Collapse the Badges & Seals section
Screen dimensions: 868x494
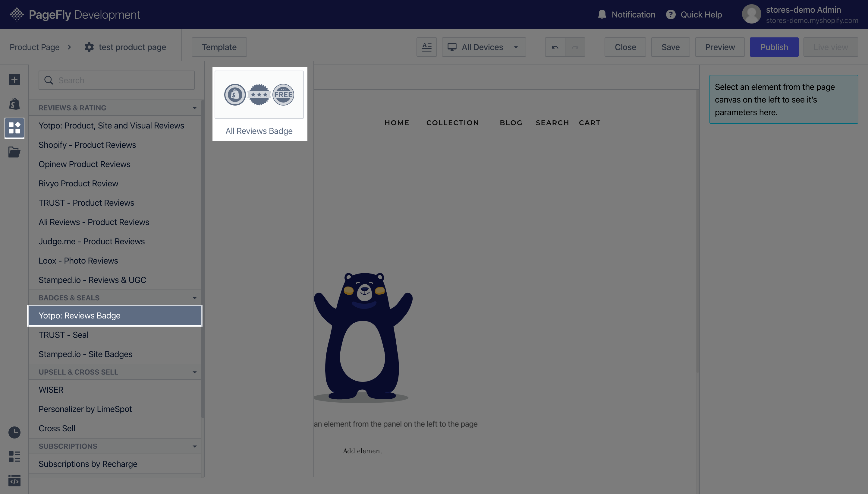[x=195, y=298]
